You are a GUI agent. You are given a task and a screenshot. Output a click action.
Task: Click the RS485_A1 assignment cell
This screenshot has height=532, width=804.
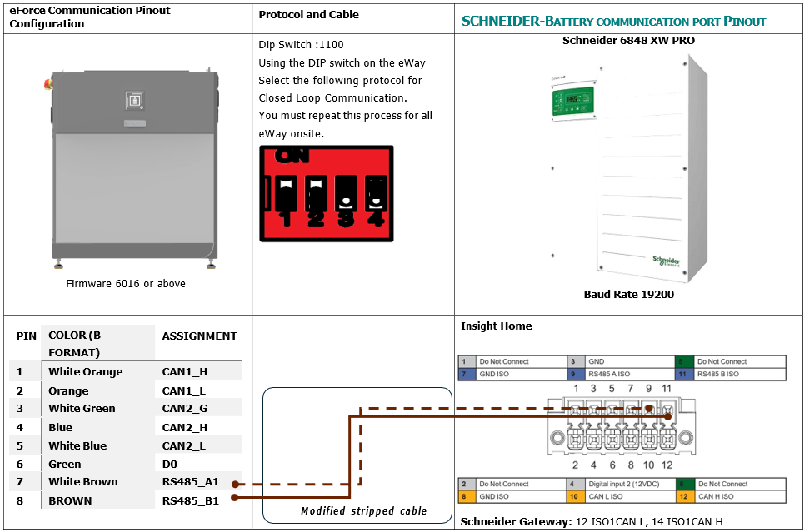[190, 482]
